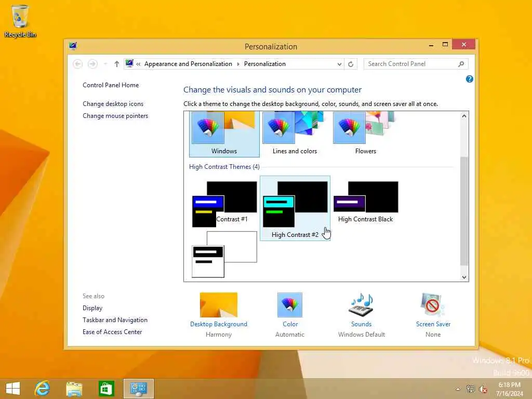Click the muted volume tray icon
This screenshot has height=399, width=532.
tap(483, 389)
